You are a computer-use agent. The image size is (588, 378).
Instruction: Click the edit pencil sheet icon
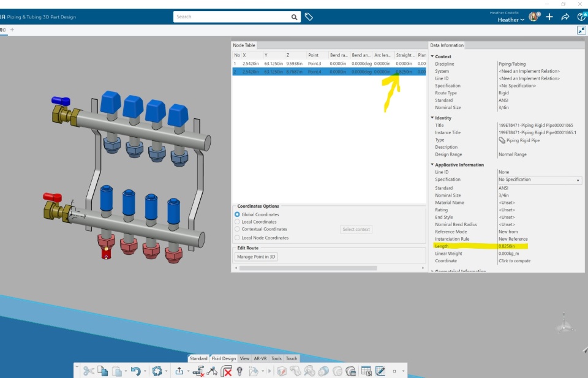pos(380,371)
